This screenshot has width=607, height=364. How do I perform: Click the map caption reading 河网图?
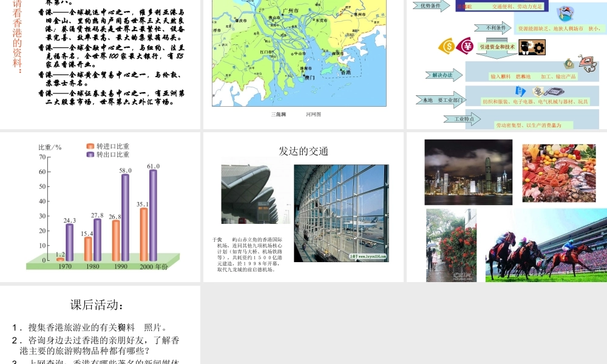(313, 115)
